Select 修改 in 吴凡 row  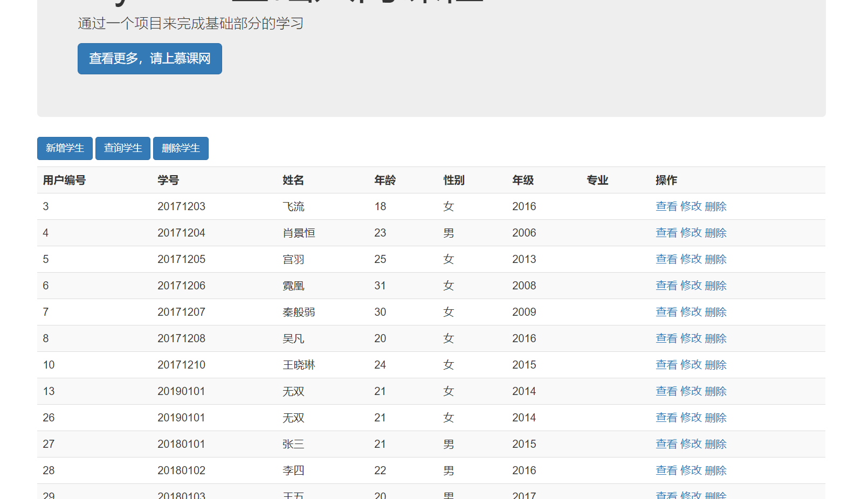[691, 338]
